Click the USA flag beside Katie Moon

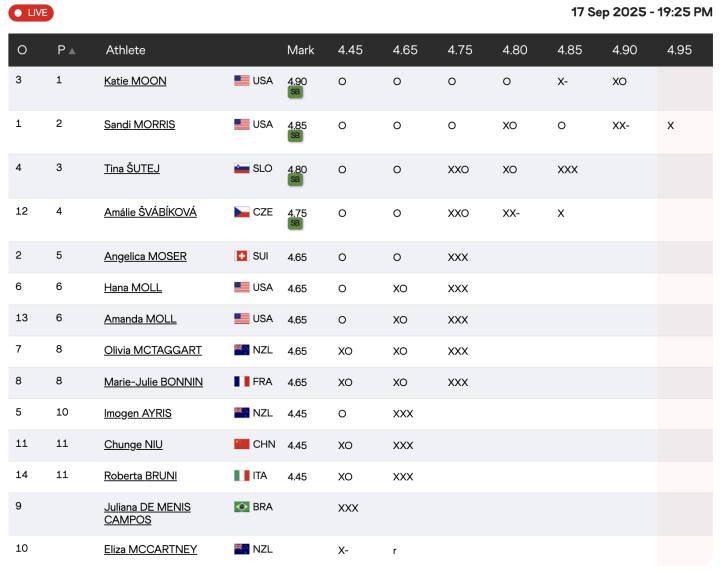(241, 81)
